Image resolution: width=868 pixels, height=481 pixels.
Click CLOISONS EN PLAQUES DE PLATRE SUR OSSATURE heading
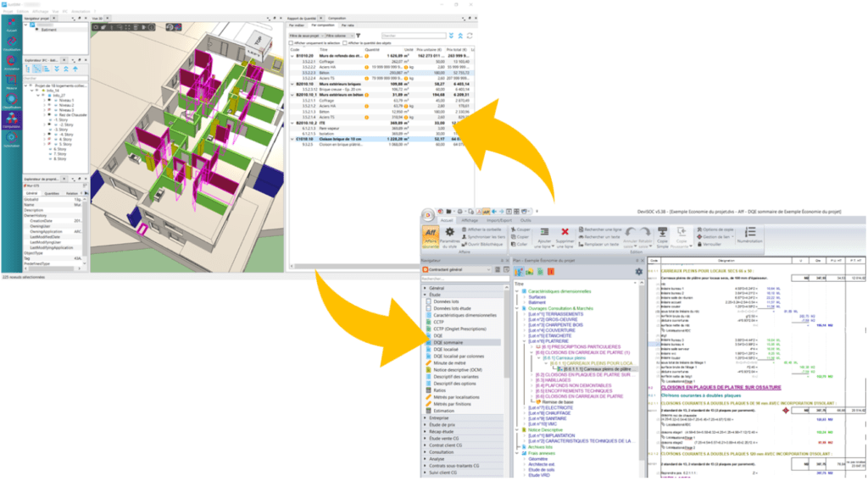(721, 388)
